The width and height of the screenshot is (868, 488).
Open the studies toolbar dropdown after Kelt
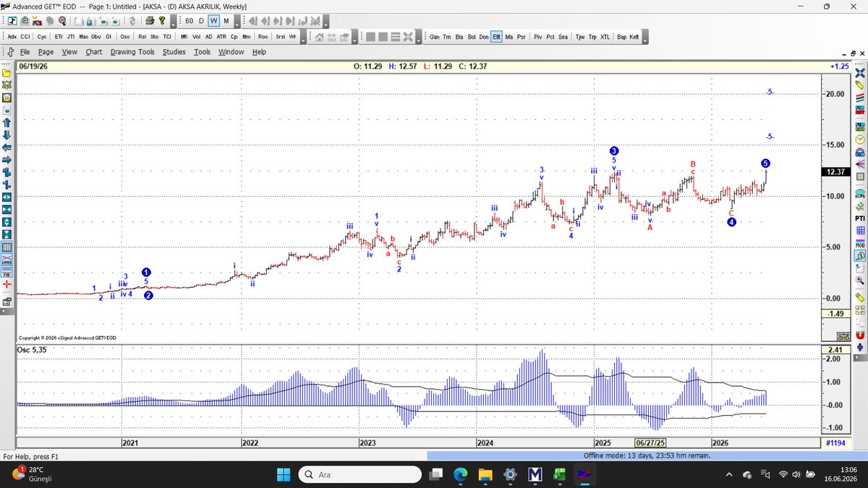click(x=645, y=38)
